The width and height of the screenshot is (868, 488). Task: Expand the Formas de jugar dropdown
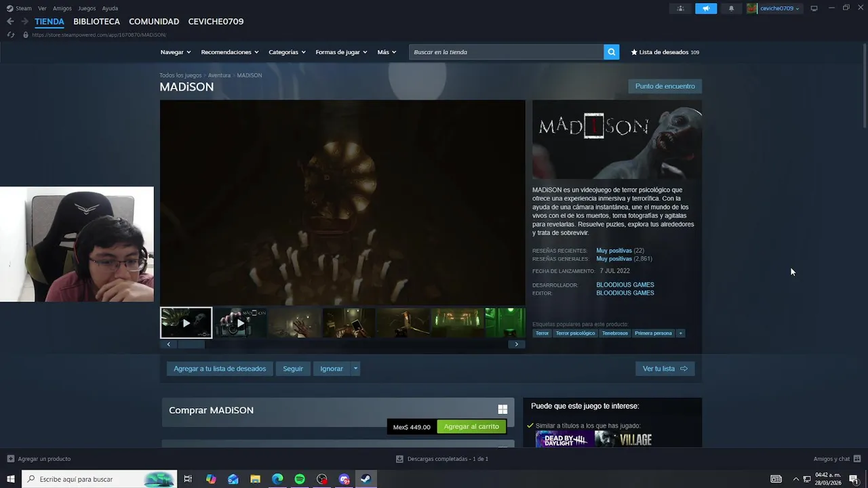tap(341, 52)
